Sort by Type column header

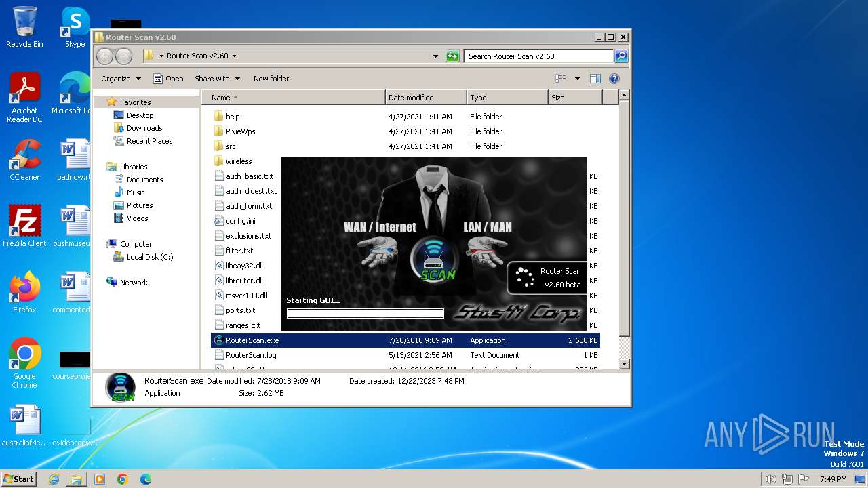[x=507, y=98]
